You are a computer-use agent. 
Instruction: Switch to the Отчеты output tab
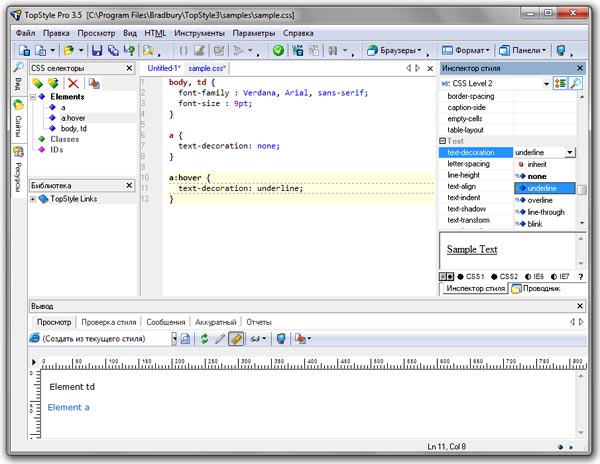259,322
